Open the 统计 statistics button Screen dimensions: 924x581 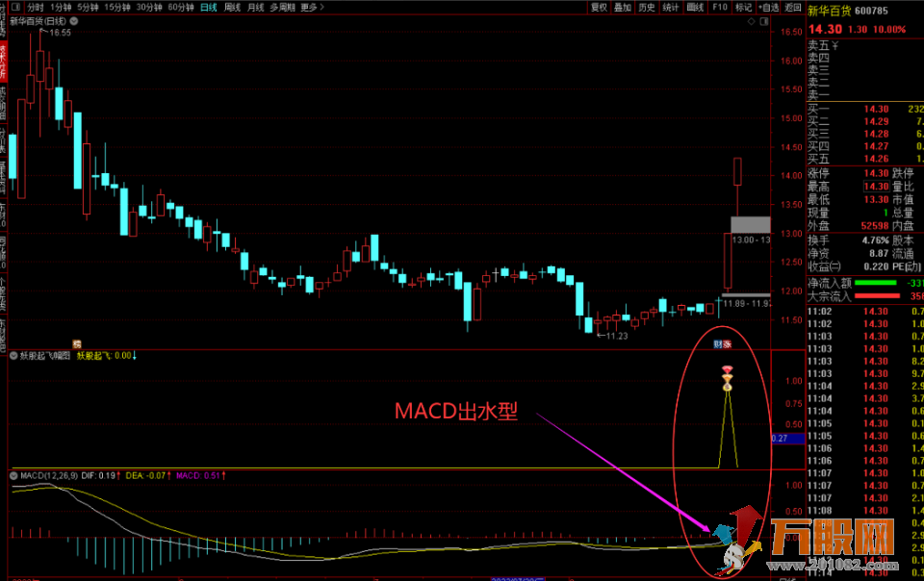(x=671, y=7)
